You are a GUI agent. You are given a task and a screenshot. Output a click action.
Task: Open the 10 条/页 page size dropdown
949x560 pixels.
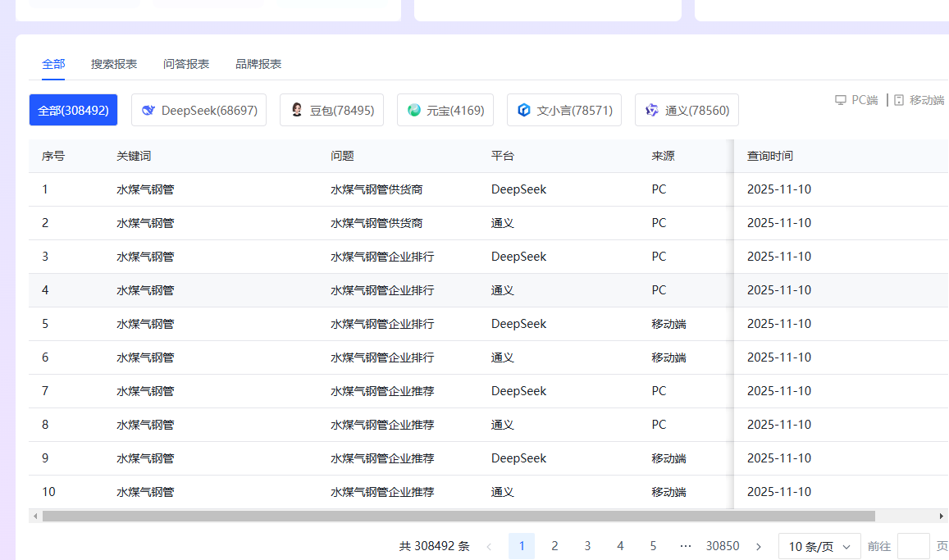point(819,545)
